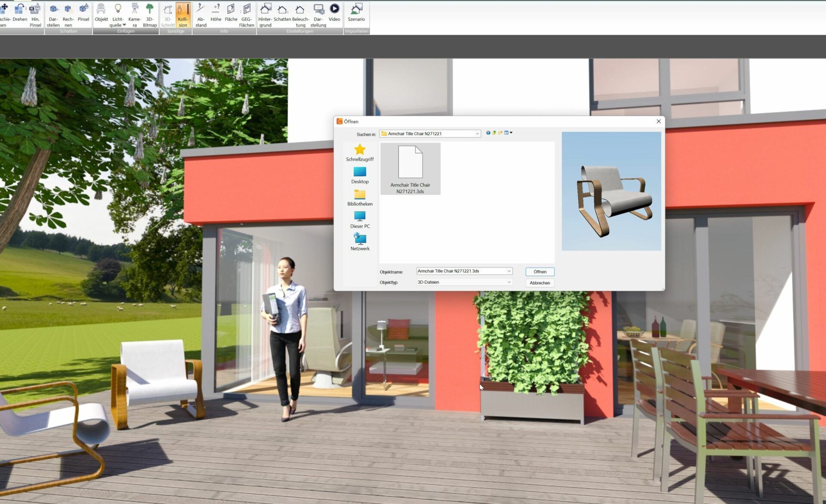Import a Szenario
The image size is (826, 504).
pos(356,12)
